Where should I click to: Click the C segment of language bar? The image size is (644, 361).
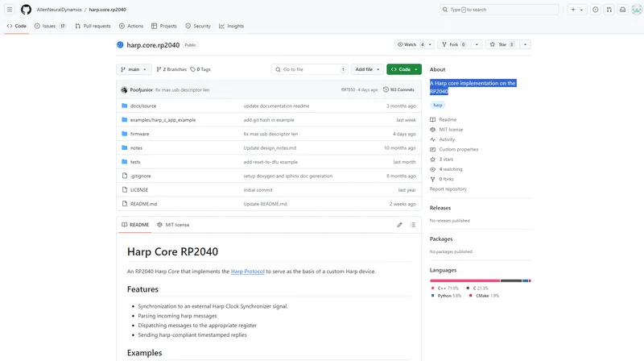511,281
